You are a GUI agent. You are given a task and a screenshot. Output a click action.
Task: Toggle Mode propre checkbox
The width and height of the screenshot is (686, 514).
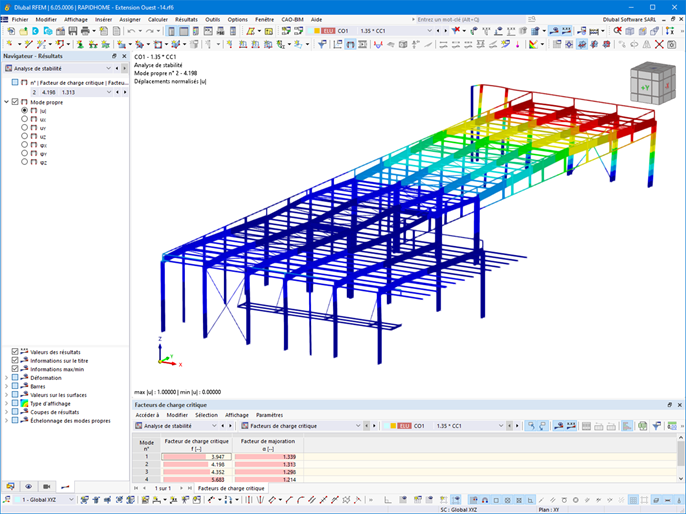[15, 102]
